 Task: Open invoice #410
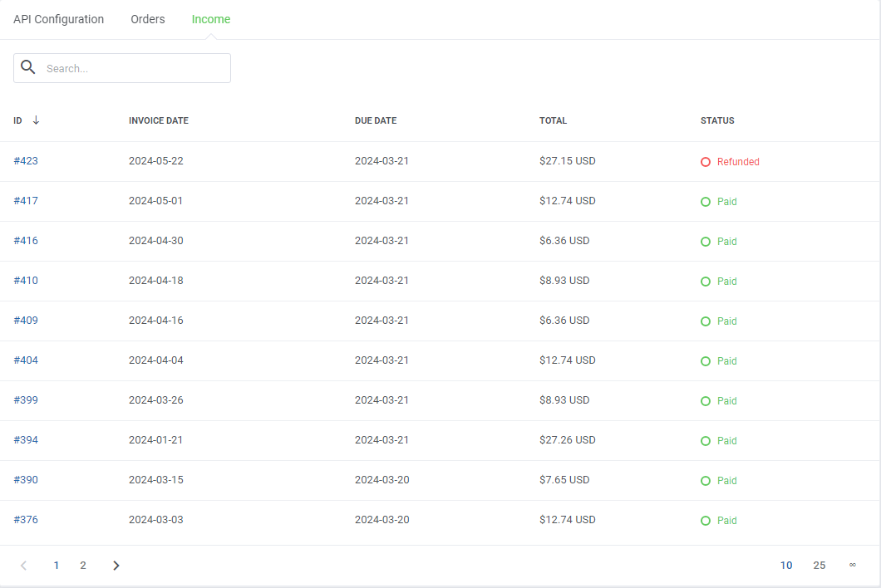pos(26,280)
